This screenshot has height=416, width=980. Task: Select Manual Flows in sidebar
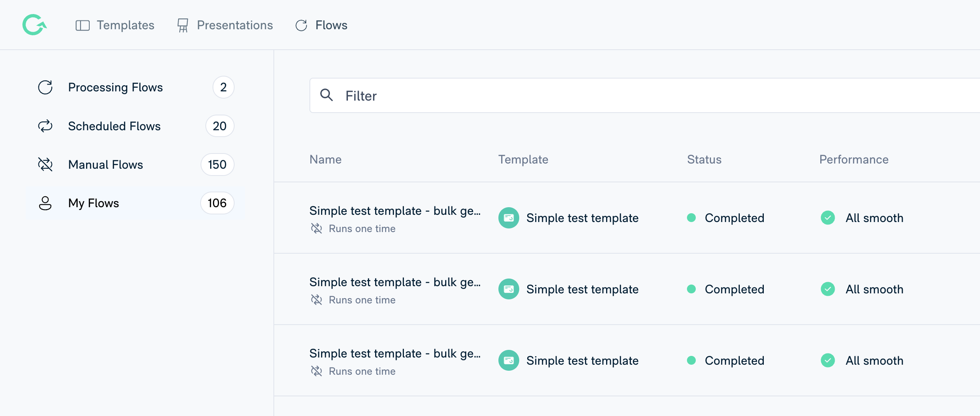pos(135,164)
